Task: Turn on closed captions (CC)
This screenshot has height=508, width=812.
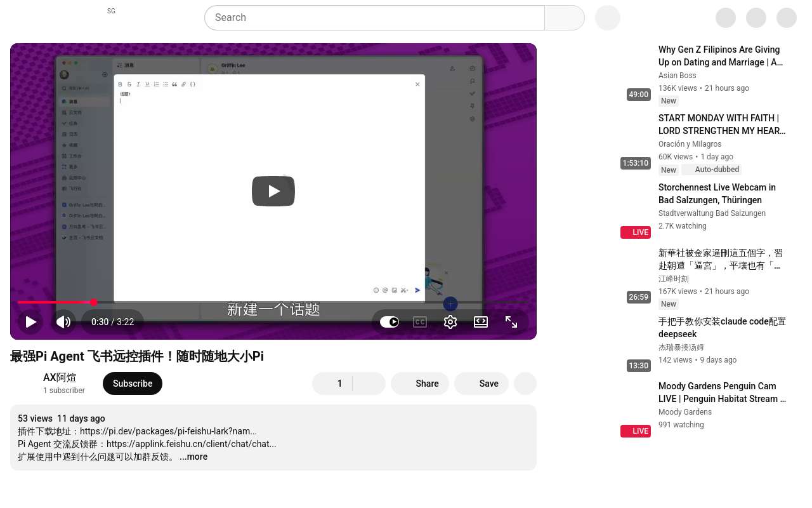Action: coord(420,322)
